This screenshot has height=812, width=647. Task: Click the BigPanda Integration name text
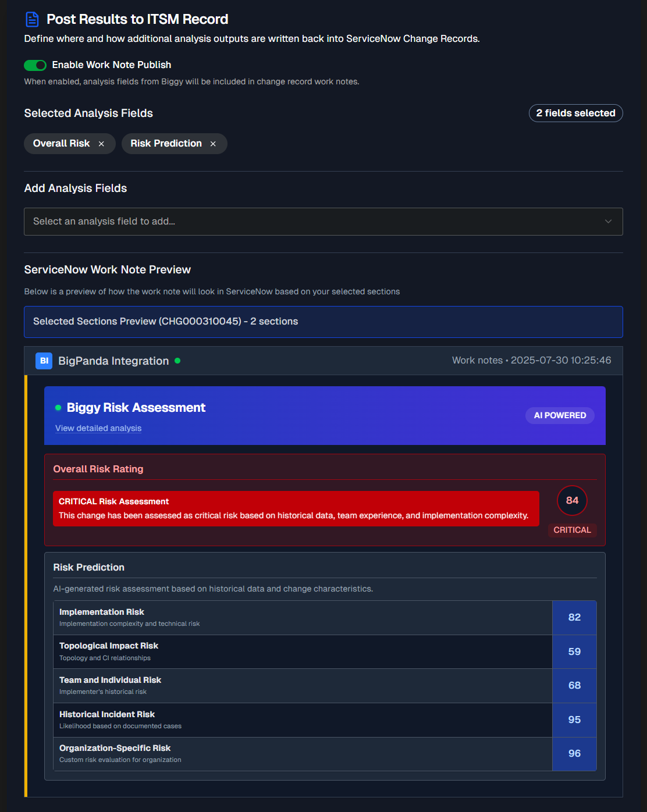pyautogui.click(x=113, y=361)
